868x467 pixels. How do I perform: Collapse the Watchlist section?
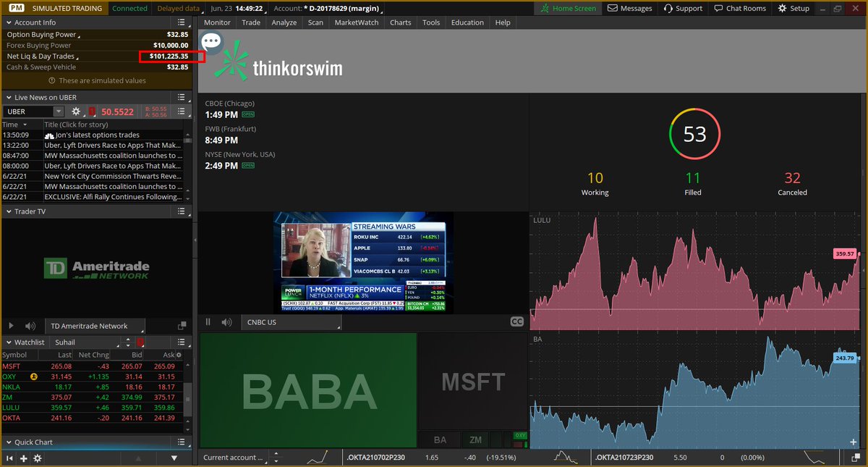[x=7, y=342]
